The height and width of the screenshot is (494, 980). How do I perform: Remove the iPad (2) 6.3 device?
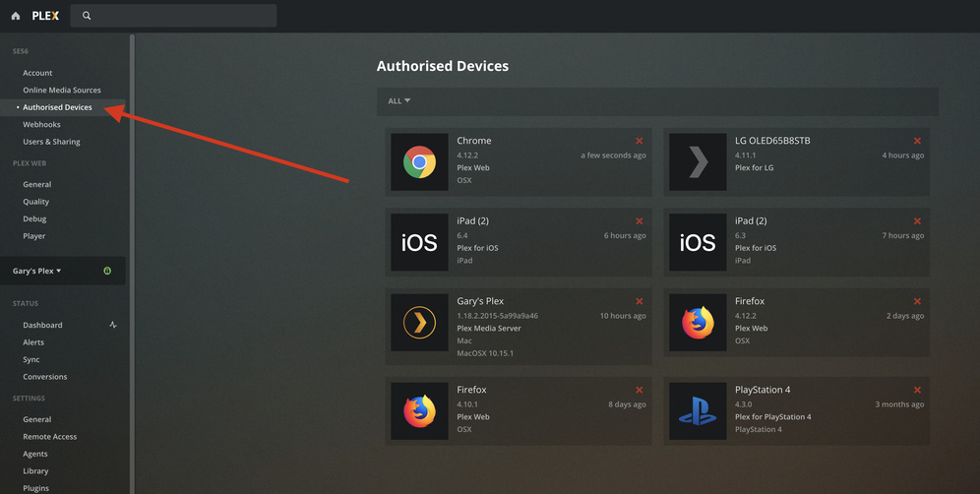917,220
